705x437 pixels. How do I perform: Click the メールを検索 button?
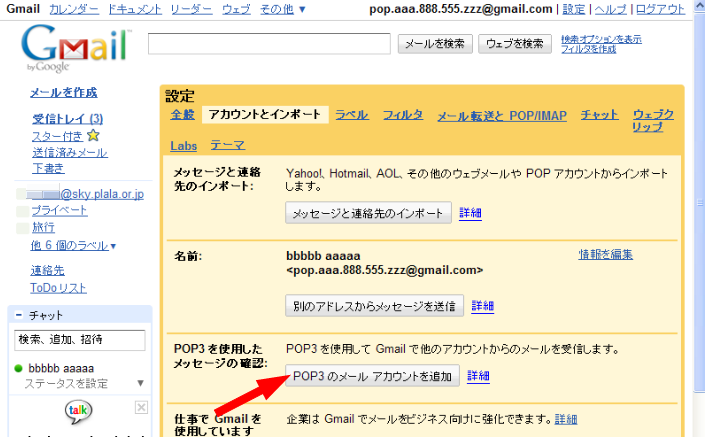click(x=435, y=44)
